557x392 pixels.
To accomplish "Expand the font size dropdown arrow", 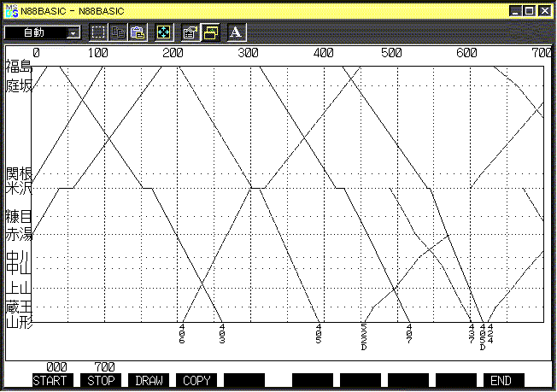I will coord(73,32).
